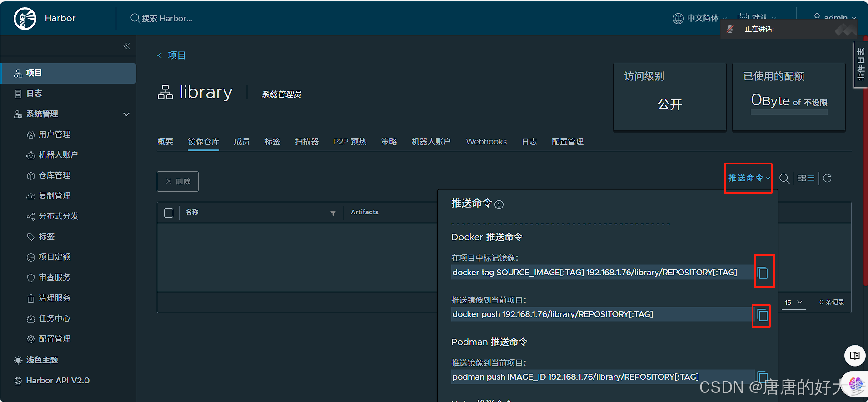868x402 pixels.
Task: Switch to the P2P 预热 tab
Action: click(x=350, y=142)
